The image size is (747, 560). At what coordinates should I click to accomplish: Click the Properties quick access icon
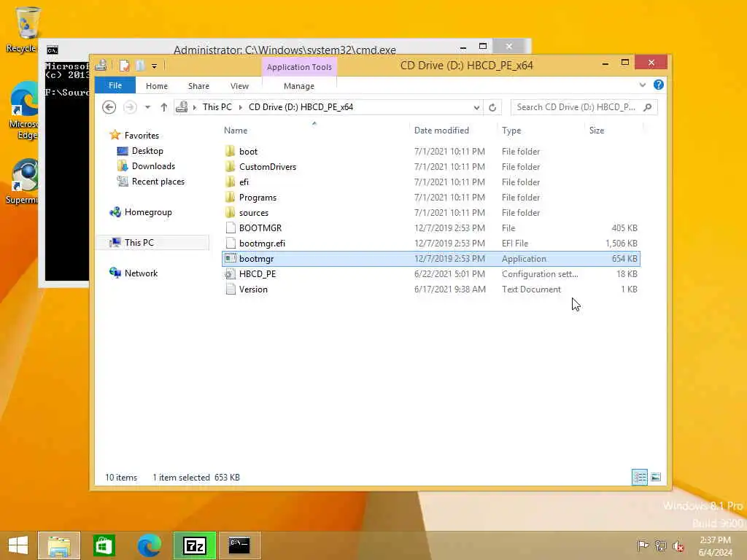[124, 66]
